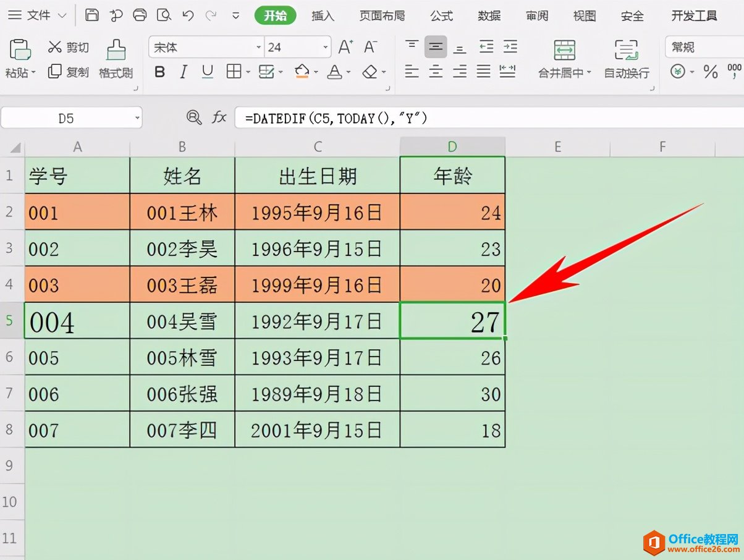The width and height of the screenshot is (744, 560).
Task: Click the Select All corner triangle
Action: click(x=15, y=148)
